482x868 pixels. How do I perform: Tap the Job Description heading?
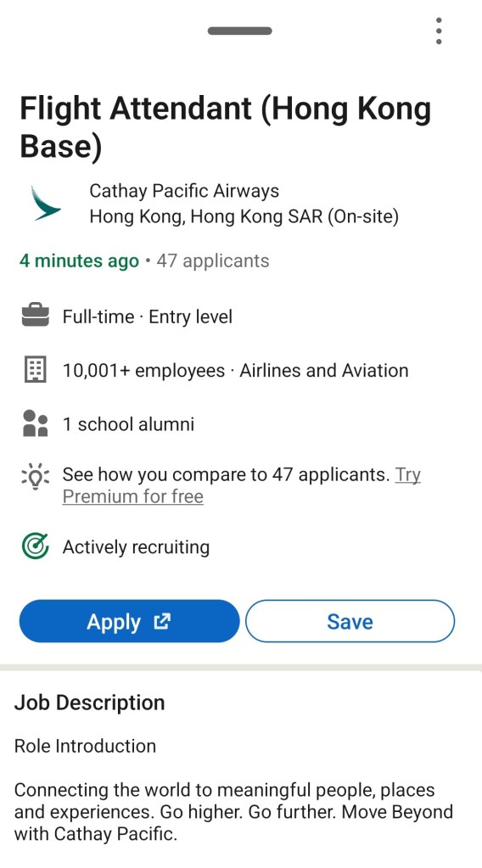click(x=90, y=703)
